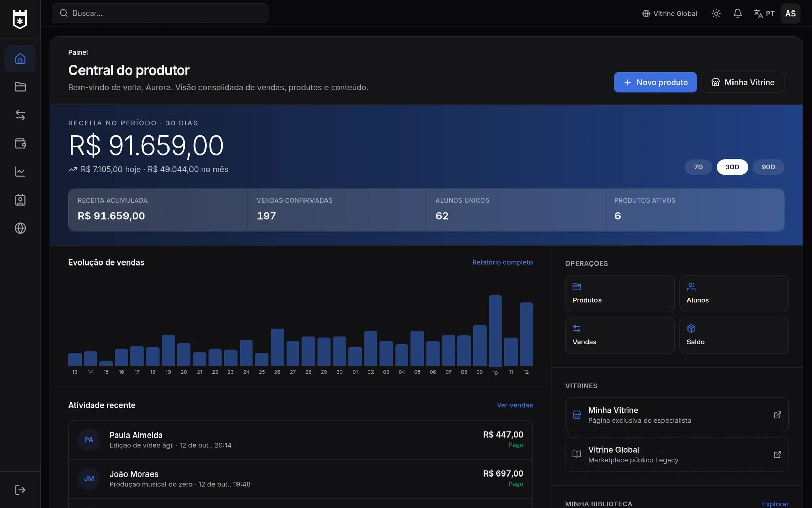Click the Novo produto button
This screenshot has width=812, height=508.
click(x=655, y=82)
